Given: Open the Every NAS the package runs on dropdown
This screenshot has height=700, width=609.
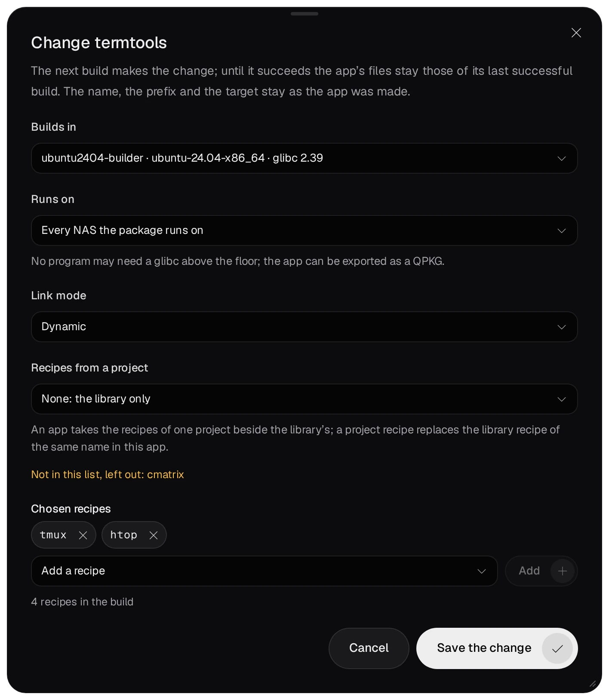Looking at the screenshot, I should click(x=304, y=230).
